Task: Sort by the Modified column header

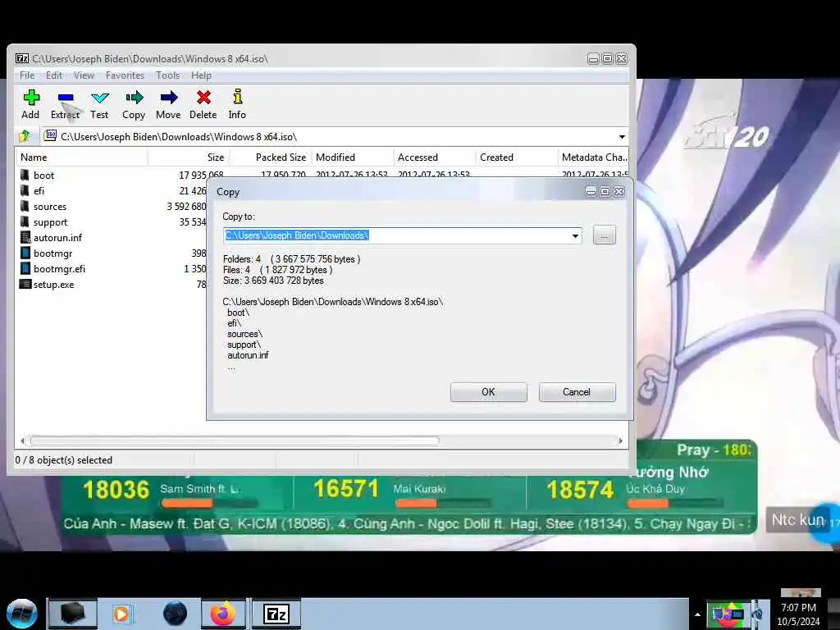Action: click(353, 157)
